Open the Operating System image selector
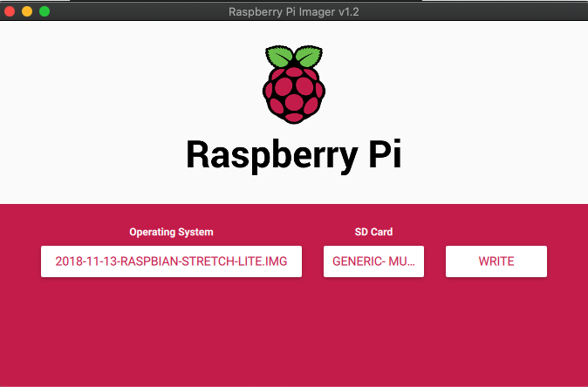This screenshot has width=588, height=387. (x=171, y=261)
